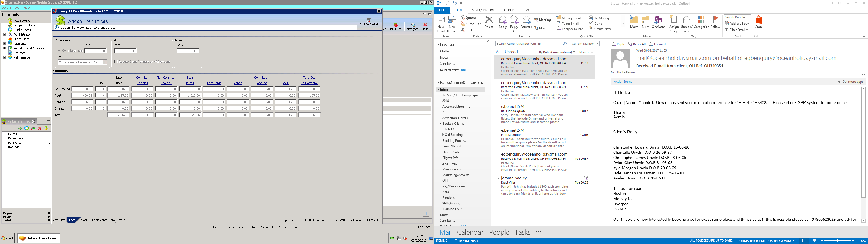
Task: Click the Nett Down column header link
Action: (214, 83)
